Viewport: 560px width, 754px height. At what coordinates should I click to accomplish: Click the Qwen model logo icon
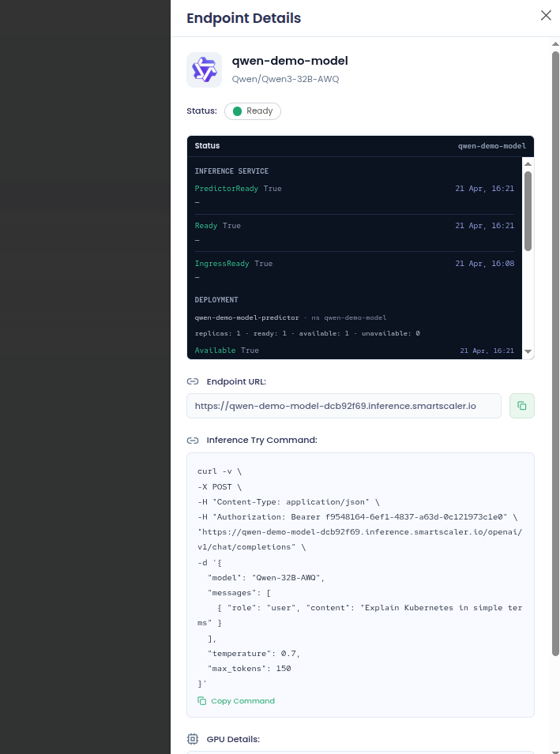204,69
